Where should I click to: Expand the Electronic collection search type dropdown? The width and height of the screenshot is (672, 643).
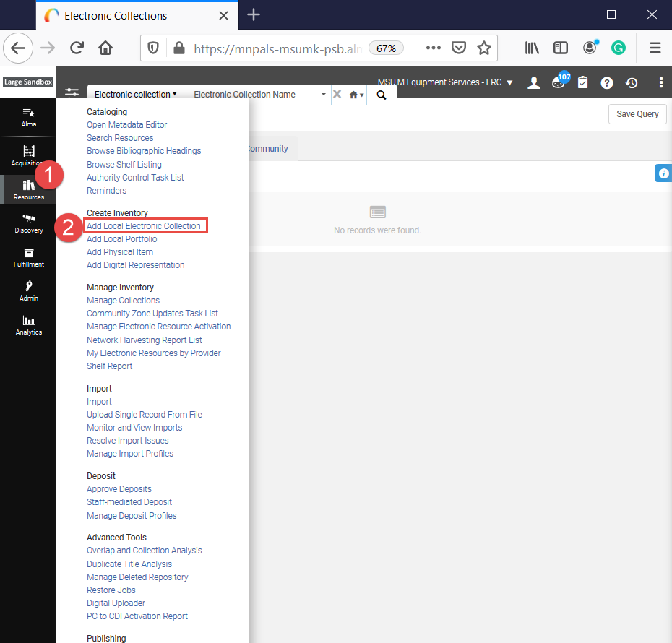click(x=137, y=94)
